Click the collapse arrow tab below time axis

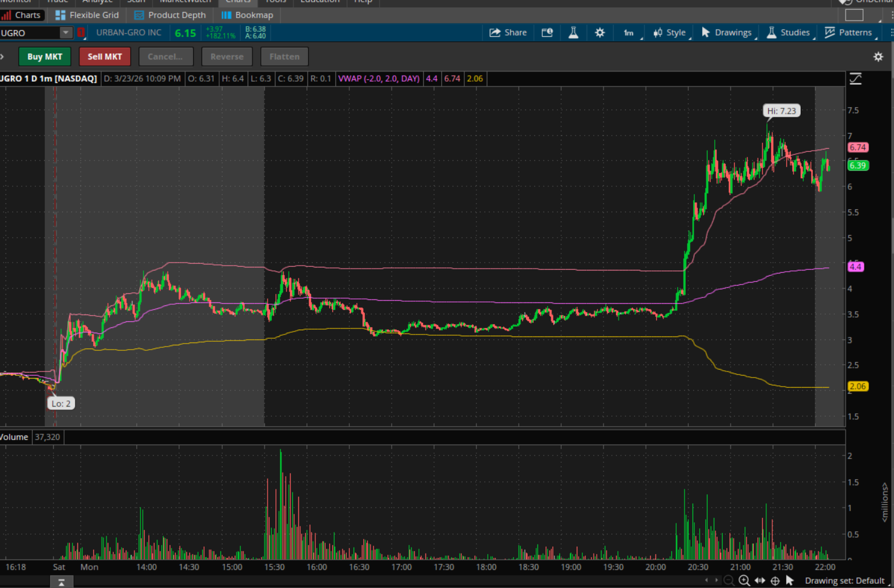pos(61,582)
